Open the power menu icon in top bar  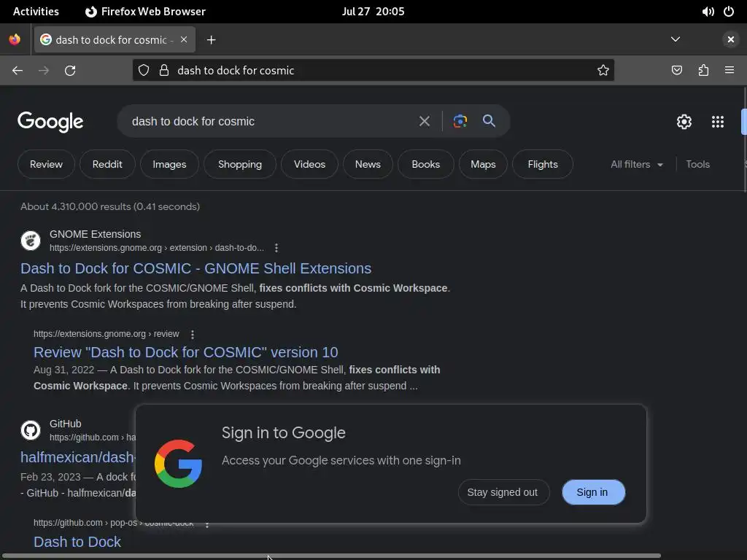[729, 12]
